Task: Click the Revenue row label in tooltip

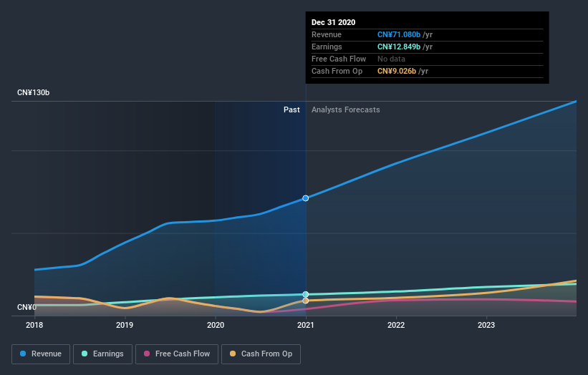Action: (327, 34)
